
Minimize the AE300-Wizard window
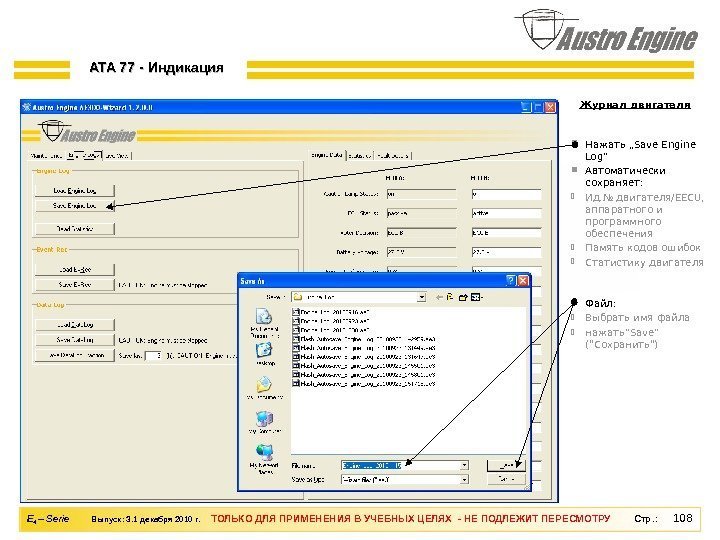click(x=526, y=107)
